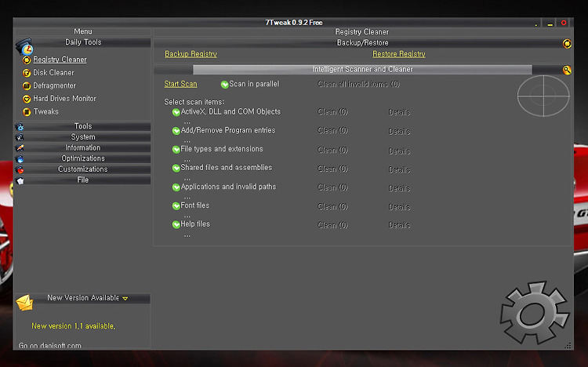
Task: Uncheck Add/Remove Program entries
Action: [176, 131]
